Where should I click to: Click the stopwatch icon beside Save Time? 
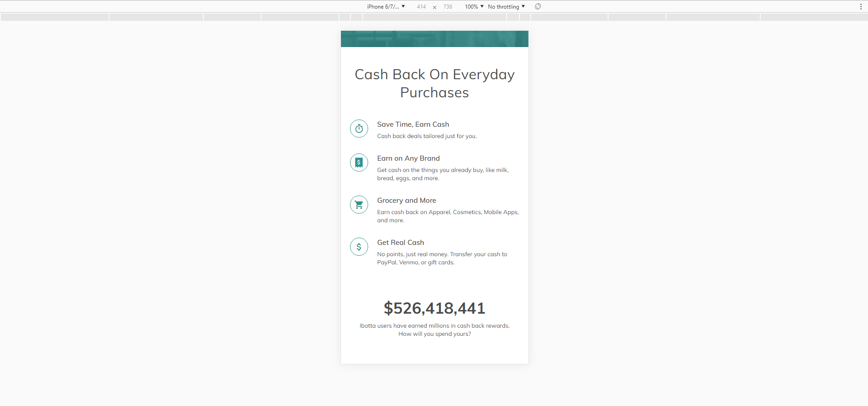(x=359, y=129)
